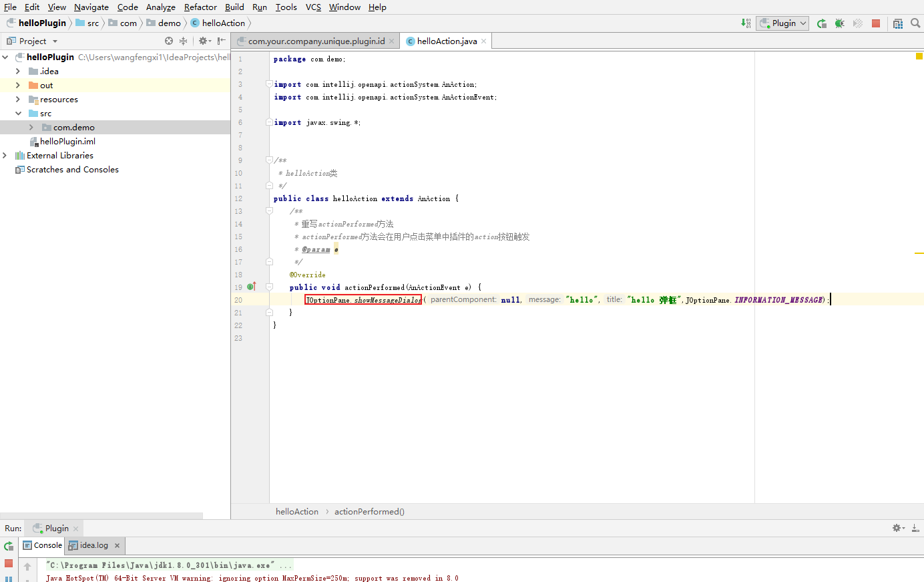
Task: Click the "hello" message string on line 20
Action: click(x=581, y=300)
